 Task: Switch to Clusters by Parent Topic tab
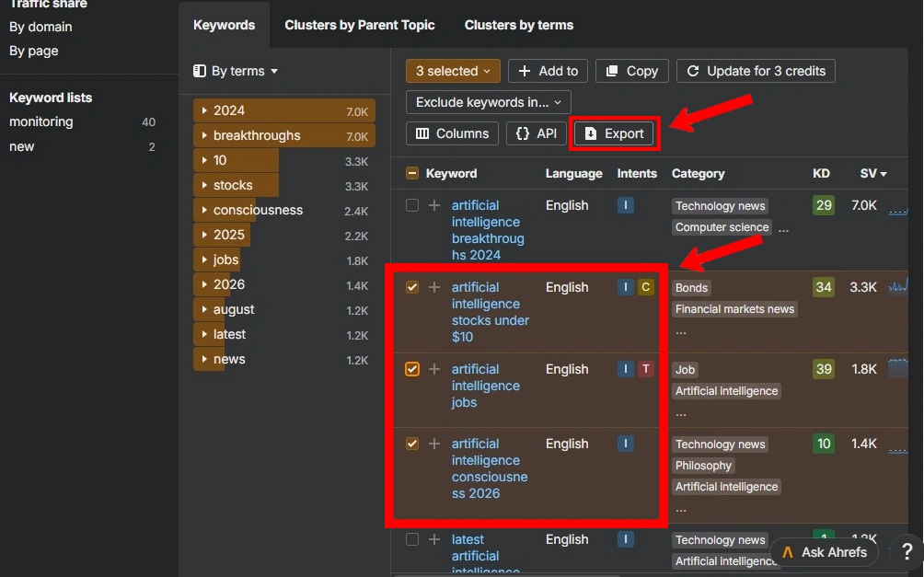360,25
